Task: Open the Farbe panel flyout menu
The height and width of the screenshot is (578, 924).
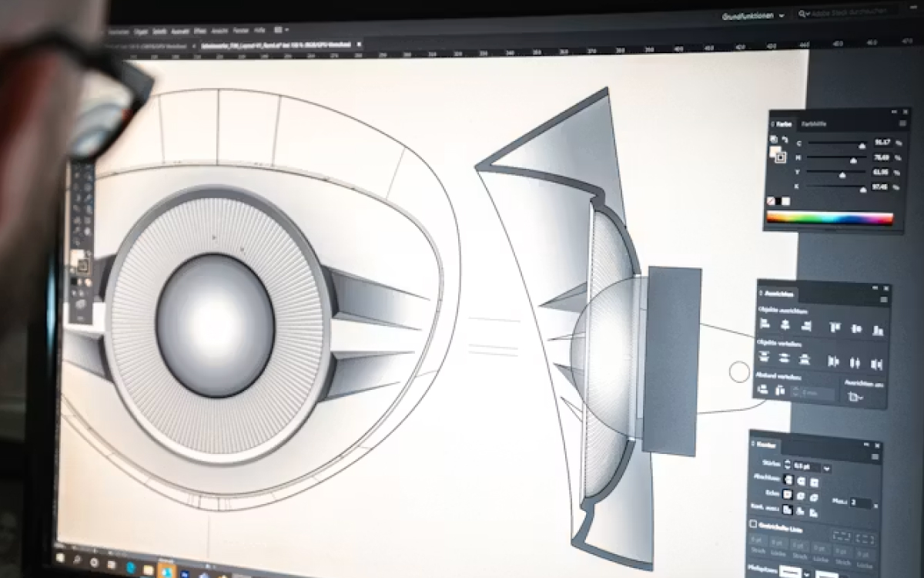Action: coord(902,123)
